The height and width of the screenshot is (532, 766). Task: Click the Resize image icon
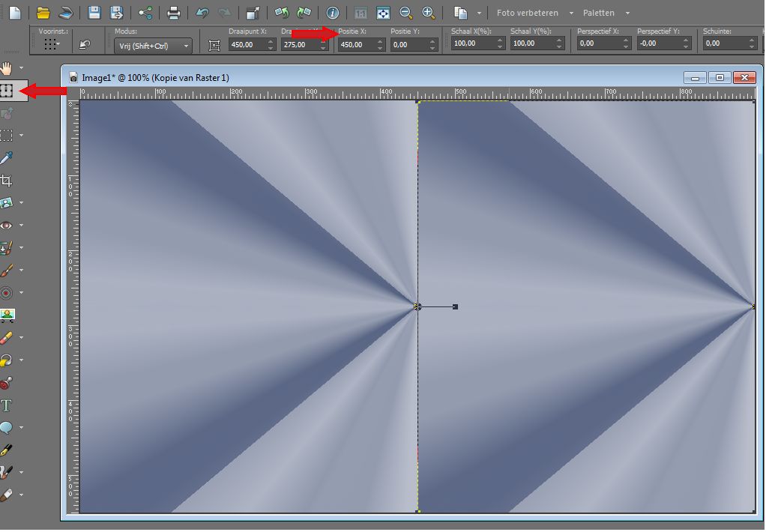253,13
